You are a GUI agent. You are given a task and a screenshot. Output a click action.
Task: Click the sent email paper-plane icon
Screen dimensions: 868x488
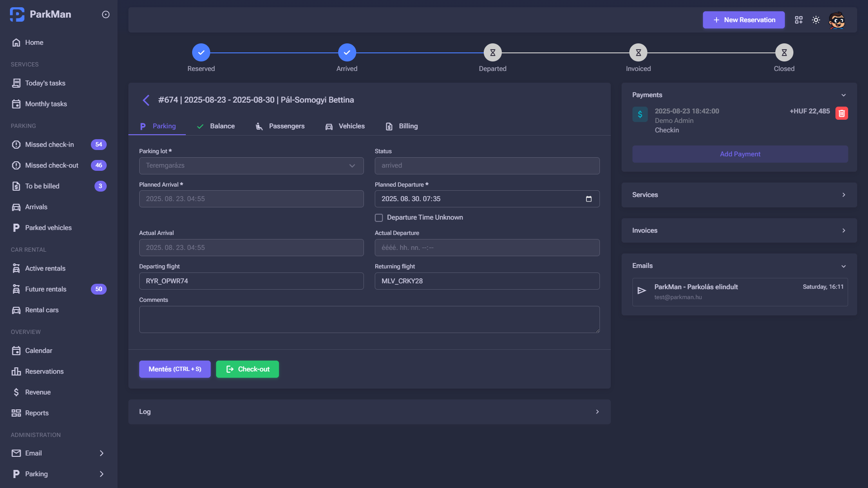point(642,291)
